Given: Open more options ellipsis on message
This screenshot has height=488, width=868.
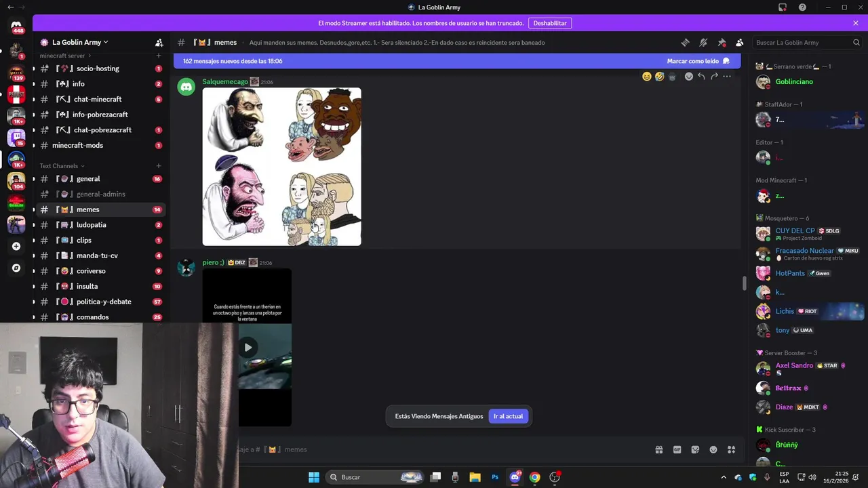Looking at the screenshot, I should pos(727,77).
